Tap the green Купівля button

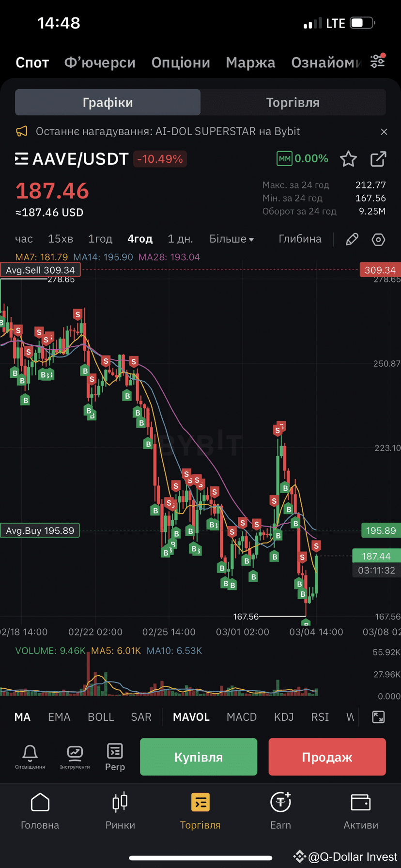[199, 757]
